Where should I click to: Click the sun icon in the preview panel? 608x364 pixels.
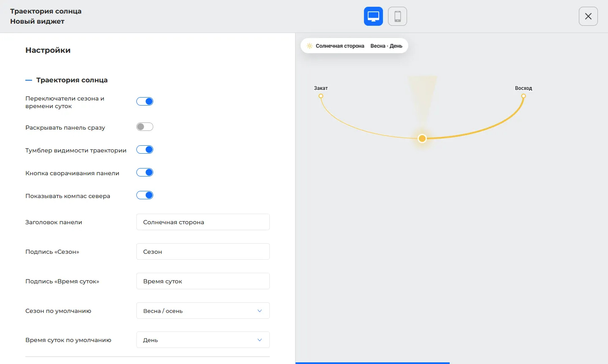309,46
